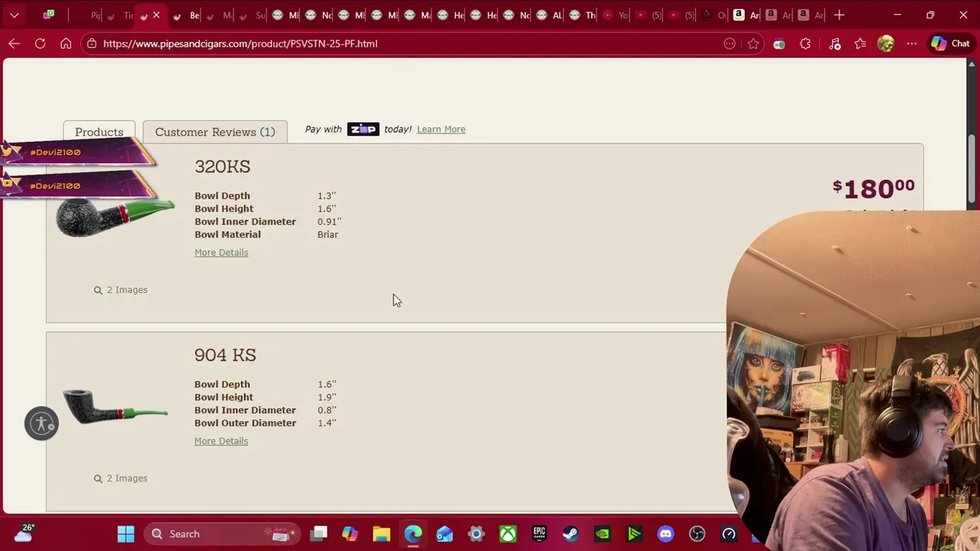Switch to the tab labeled Th
Screen dimensions: 980x551
point(583,15)
